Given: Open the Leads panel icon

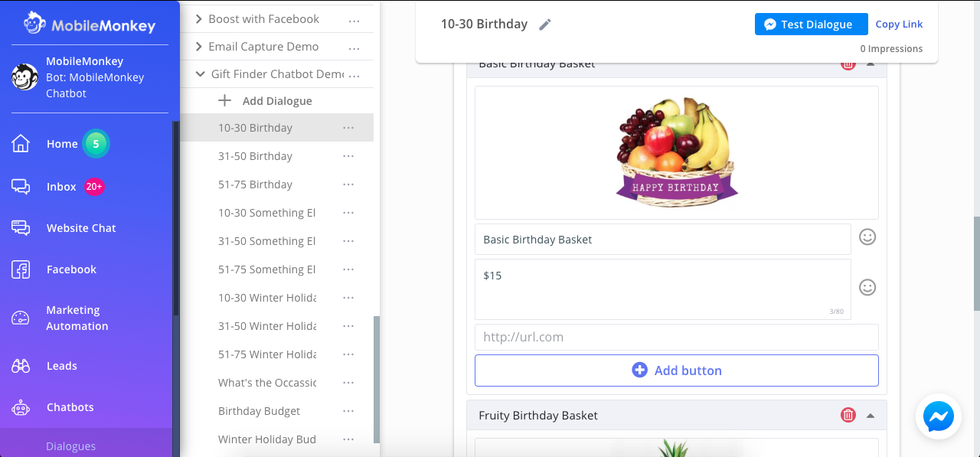Looking at the screenshot, I should 21,365.
